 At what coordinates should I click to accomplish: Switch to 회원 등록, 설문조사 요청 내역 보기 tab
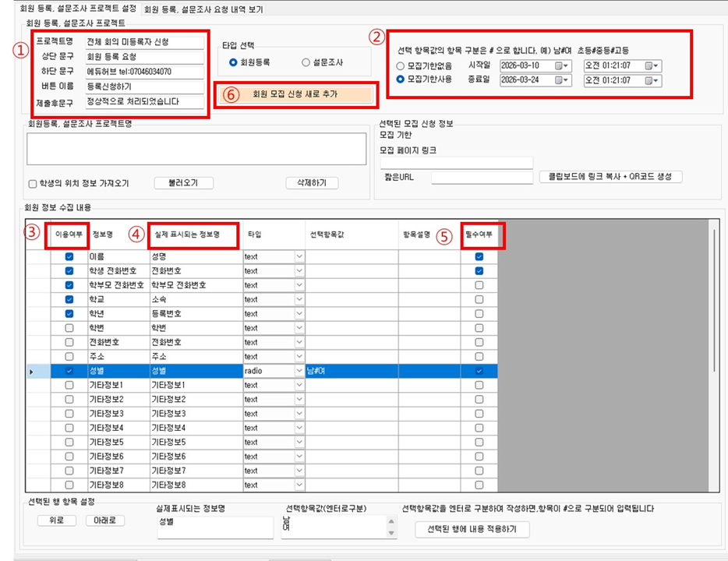click(x=203, y=10)
